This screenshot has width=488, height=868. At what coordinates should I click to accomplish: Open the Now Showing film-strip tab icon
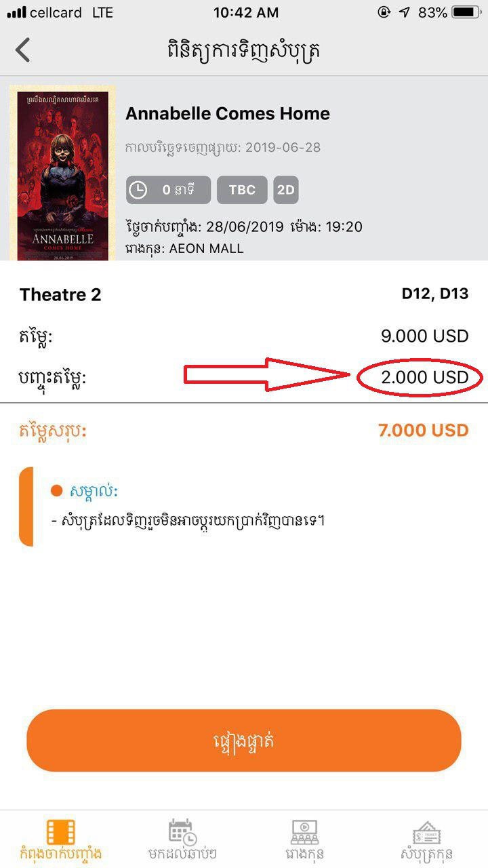click(x=60, y=832)
